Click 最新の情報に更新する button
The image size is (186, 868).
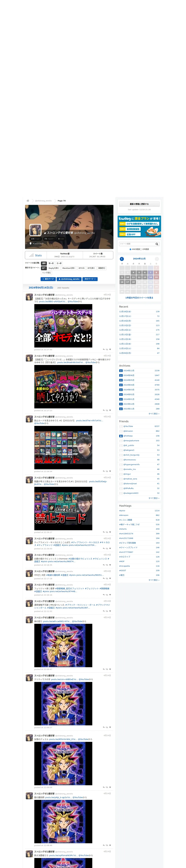(139, 204)
